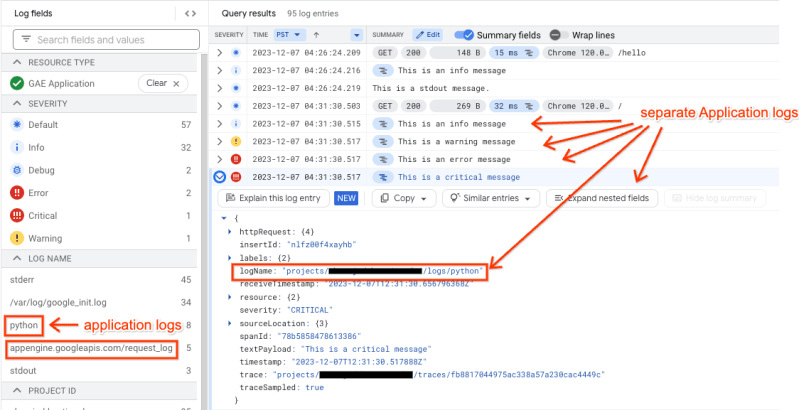Screen dimensions: 799x410
Task: Collapse the expanded critical message entry
Action: 220,177
